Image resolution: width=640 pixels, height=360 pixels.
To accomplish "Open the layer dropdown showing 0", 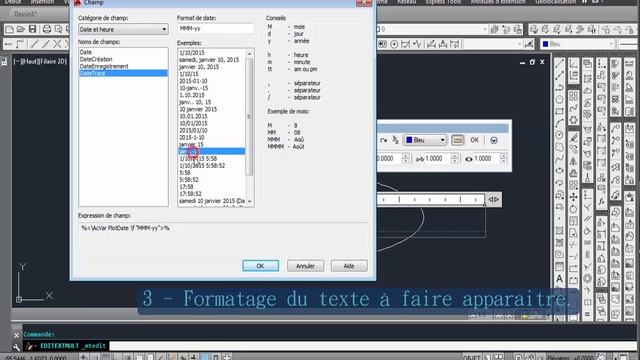I will tap(432, 29).
